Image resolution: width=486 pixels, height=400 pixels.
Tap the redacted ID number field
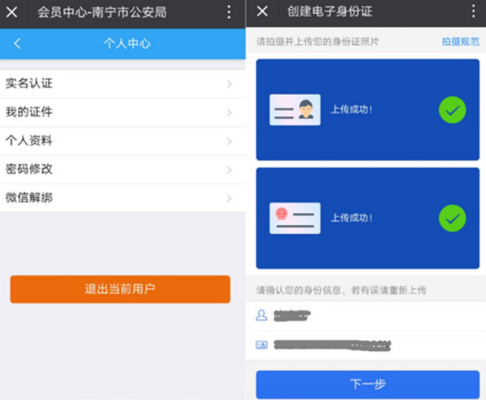point(332,345)
